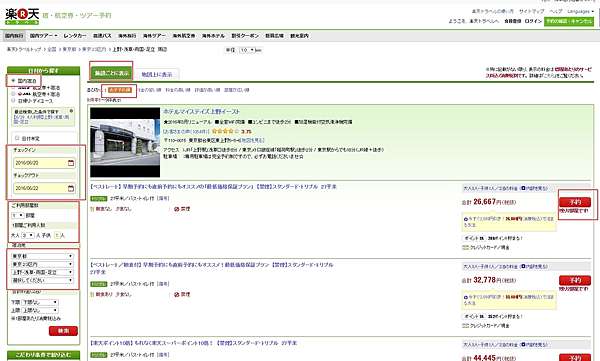Open the 【ベストレート/朝食付】 plan link
The width and height of the screenshot is (600, 361).
click(x=212, y=268)
